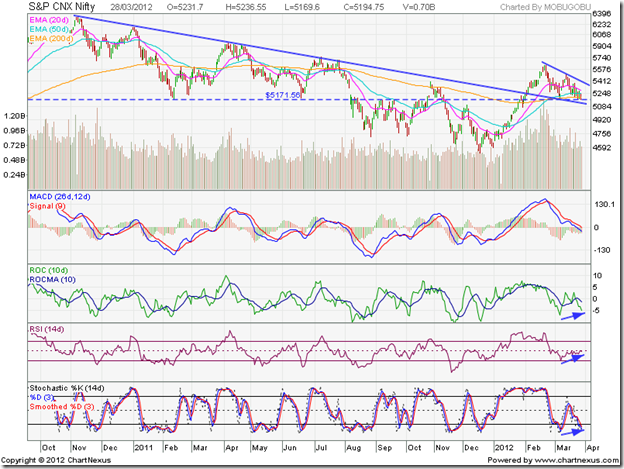Image resolution: width=624 pixels, height=469 pixels.
Task: Select the RSI (14d) panel label
Action: (47, 329)
